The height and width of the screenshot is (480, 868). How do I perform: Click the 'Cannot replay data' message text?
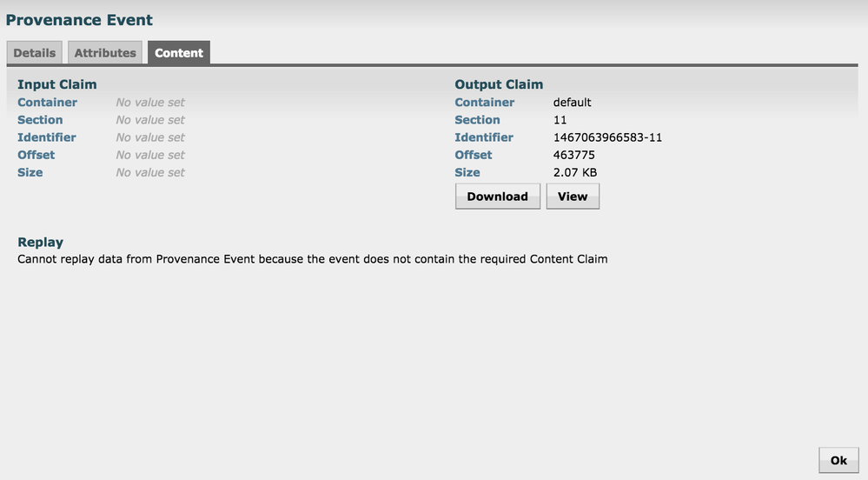(313, 259)
